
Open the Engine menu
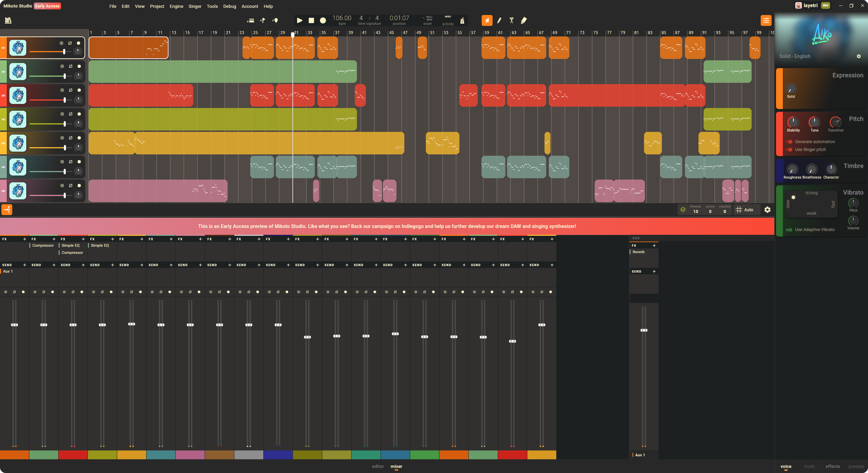[x=176, y=6]
